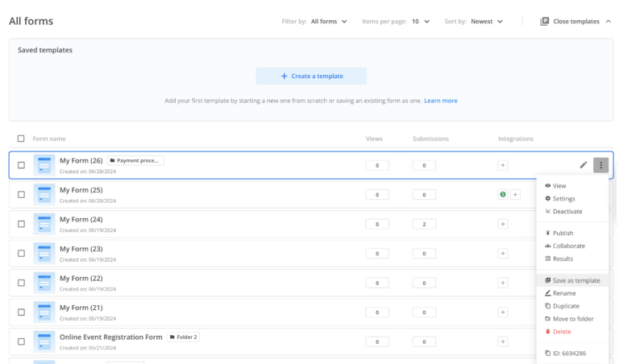Select Save as template menu entry
619x364 pixels.
point(572,280)
